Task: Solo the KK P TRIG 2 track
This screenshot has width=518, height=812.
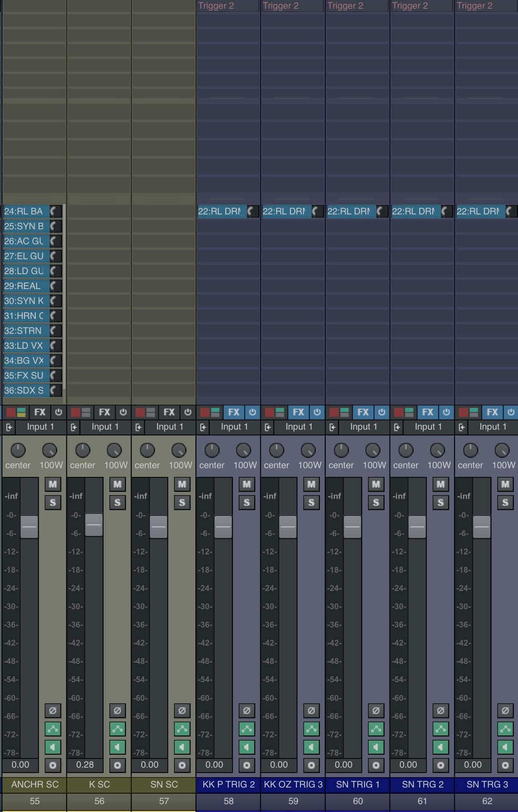Action: click(247, 503)
